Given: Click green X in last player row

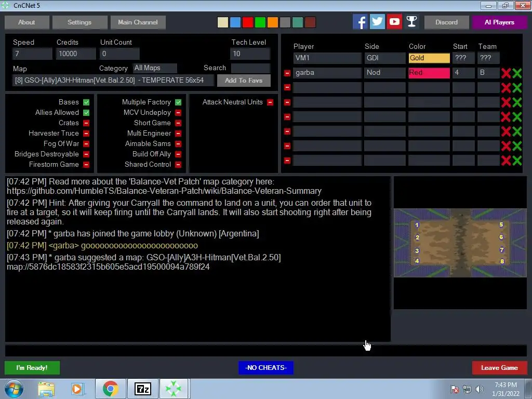Looking at the screenshot, I should 517,161.
